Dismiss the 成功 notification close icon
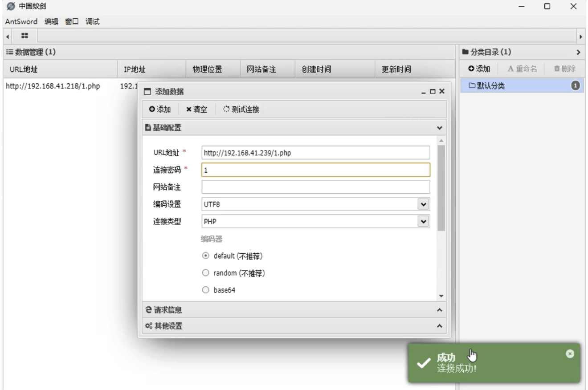 tap(569, 353)
